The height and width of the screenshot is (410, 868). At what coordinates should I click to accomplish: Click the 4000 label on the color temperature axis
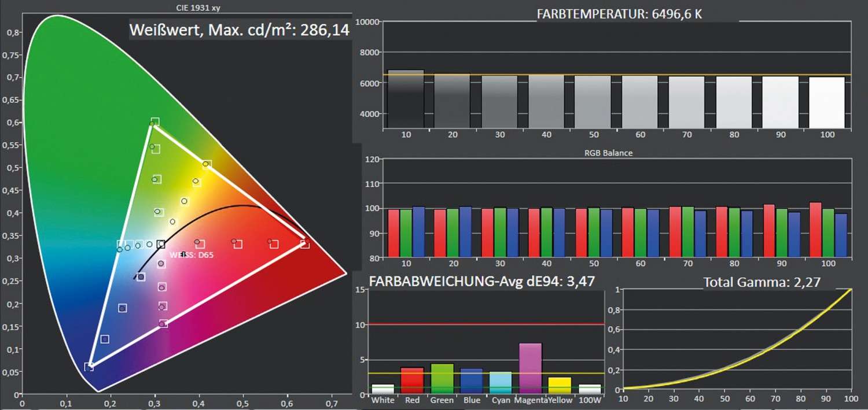[369, 114]
